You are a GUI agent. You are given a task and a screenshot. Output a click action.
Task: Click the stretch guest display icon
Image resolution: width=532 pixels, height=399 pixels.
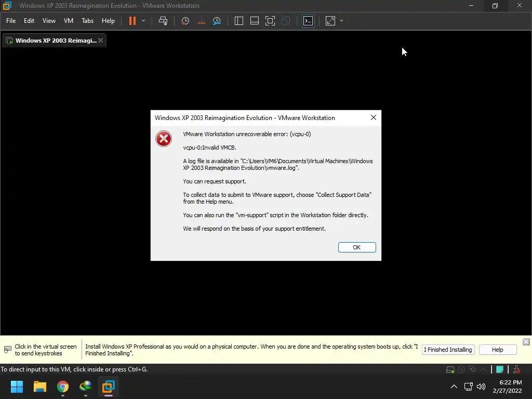tap(330, 21)
